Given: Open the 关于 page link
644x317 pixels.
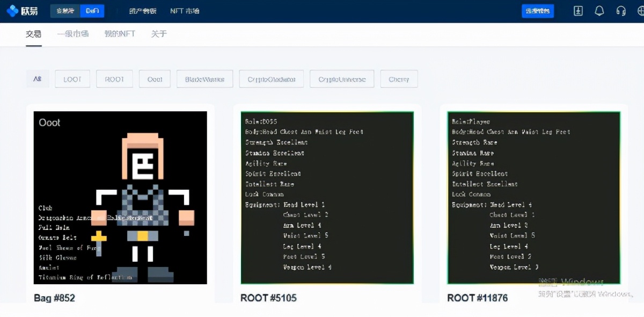Looking at the screenshot, I should pos(159,33).
